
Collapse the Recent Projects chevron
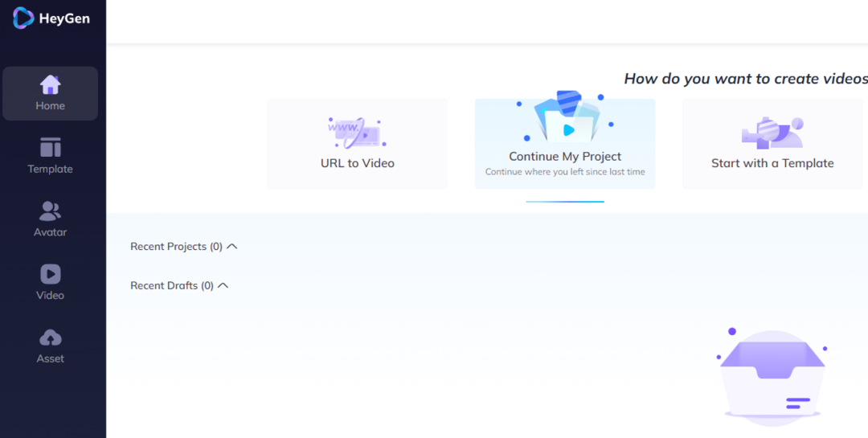coord(232,247)
